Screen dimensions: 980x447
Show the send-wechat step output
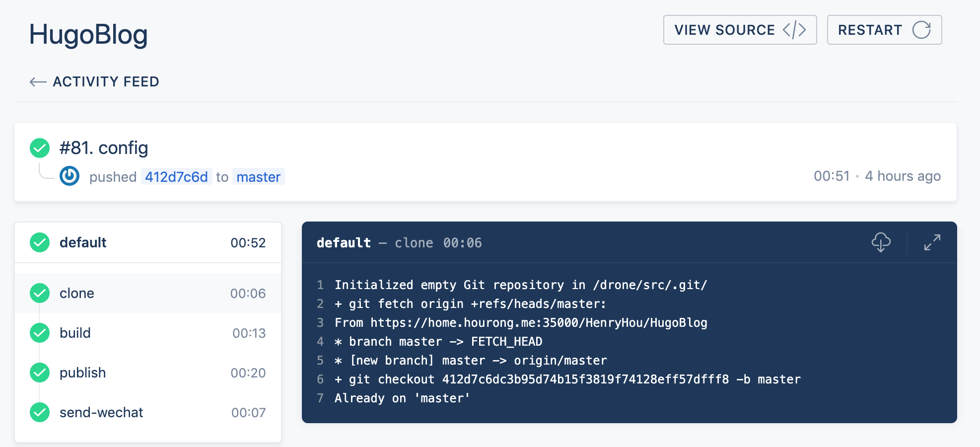pyautogui.click(x=148, y=412)
